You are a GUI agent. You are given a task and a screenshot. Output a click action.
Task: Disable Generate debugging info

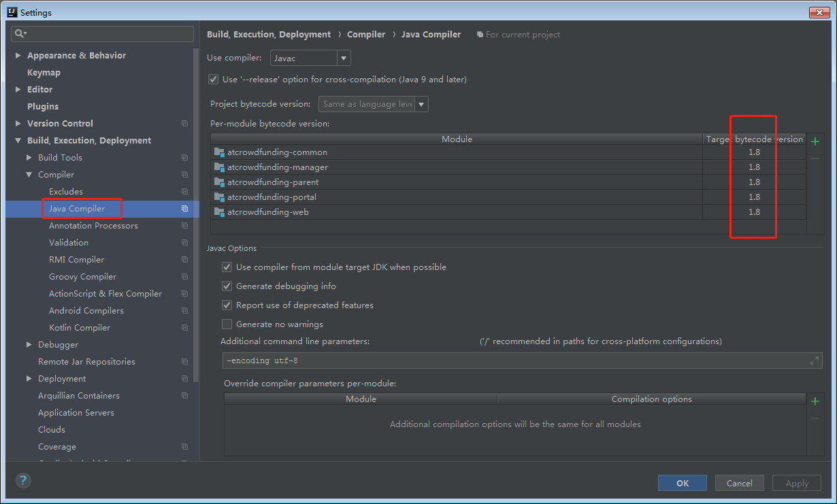[x=227, y=286]
